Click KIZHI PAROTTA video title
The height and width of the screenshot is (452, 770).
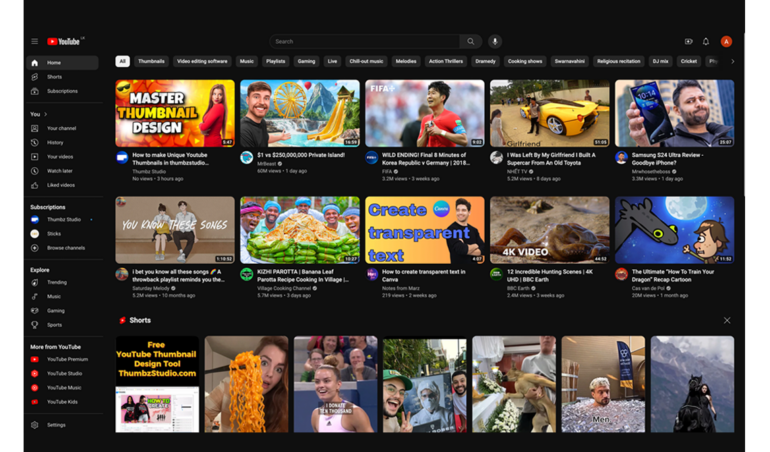click(303, 276)
